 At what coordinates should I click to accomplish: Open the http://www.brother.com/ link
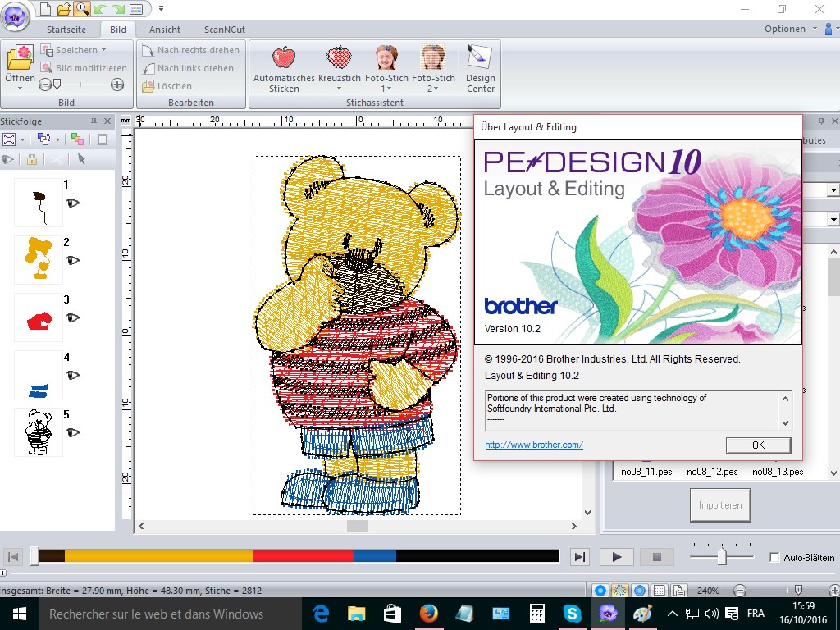point(533,445)
